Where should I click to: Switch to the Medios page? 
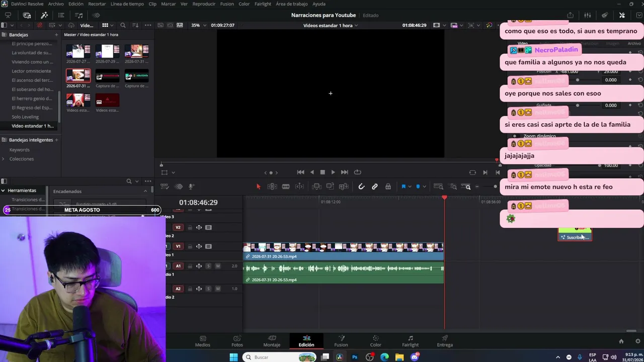pos(203,341)
